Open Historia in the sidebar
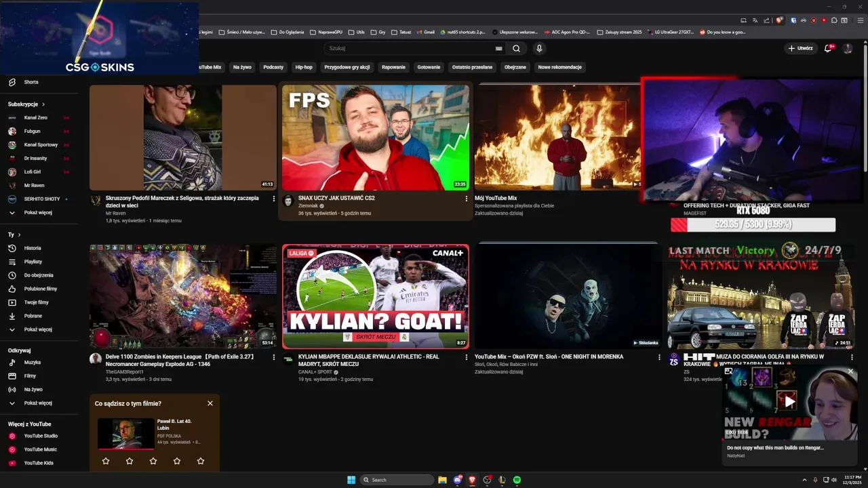868x488 pixels. coord(33,248)
